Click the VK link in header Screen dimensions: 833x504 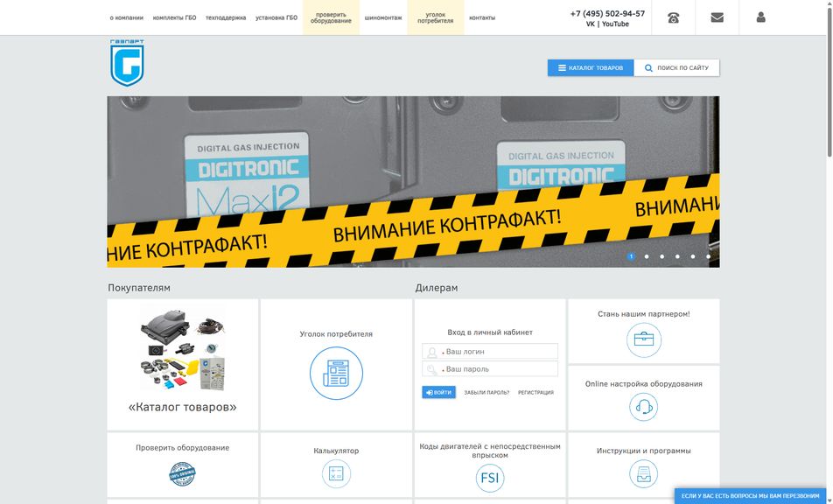[x=591, y=24]
